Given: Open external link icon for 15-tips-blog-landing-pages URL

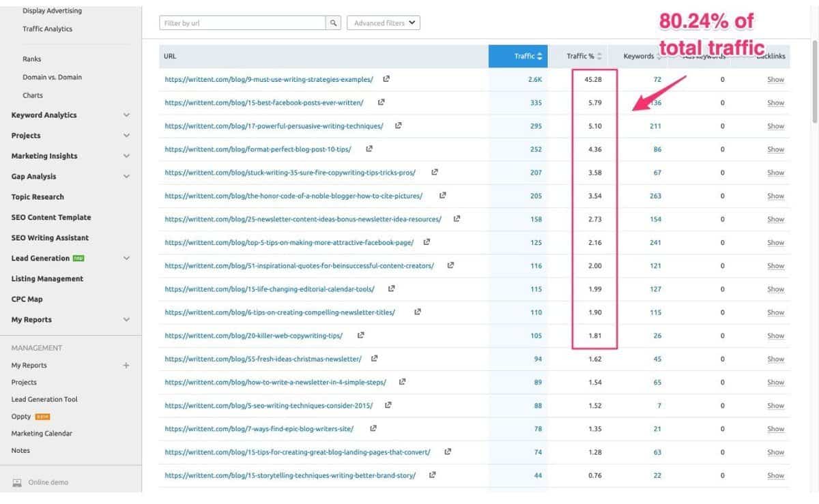Looking at the screenshot, I should pos(448,451).
